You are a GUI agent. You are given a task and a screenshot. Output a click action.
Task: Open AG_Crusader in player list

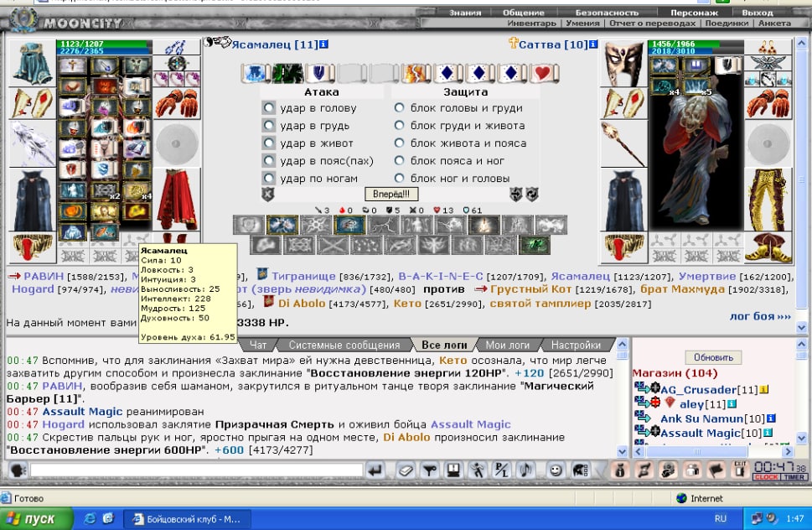697,390
